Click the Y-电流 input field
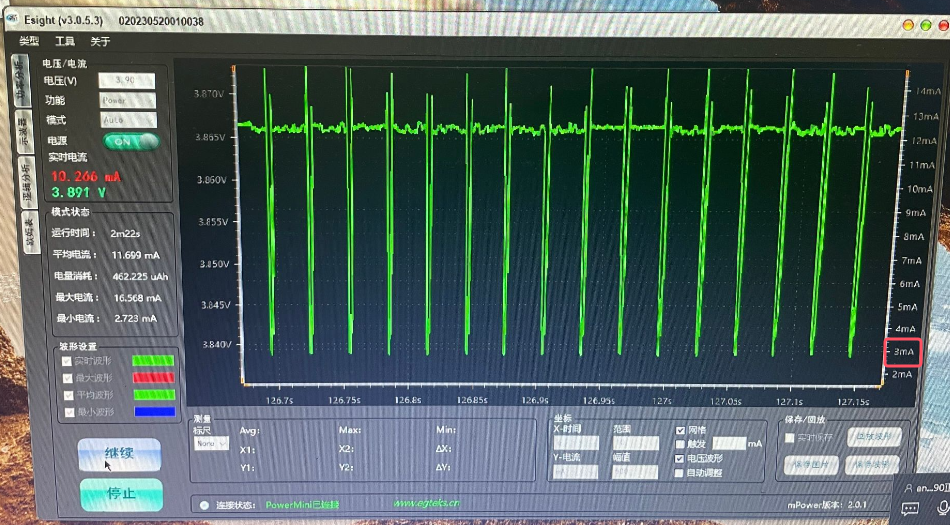Screen dimensions: 950x525 pyautogui.click(x=576, y=472)
